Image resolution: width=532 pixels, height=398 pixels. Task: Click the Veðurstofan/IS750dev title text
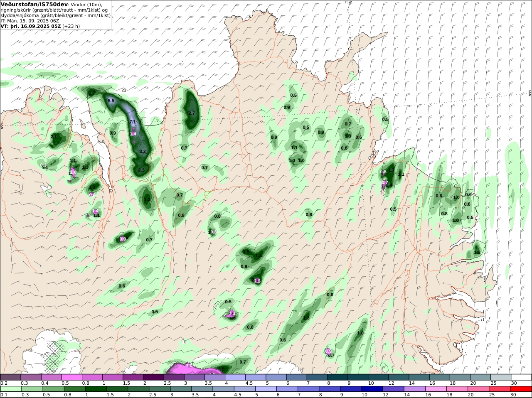click(34, 4)
